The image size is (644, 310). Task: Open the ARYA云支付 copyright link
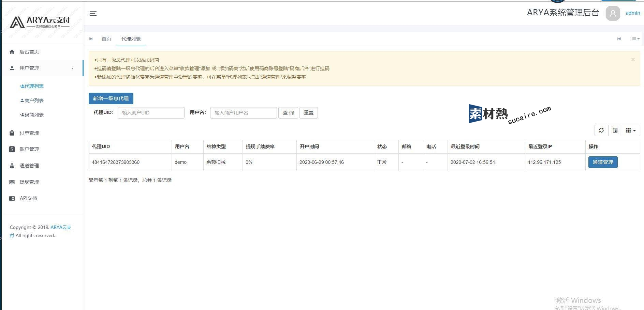pos(61,227)
